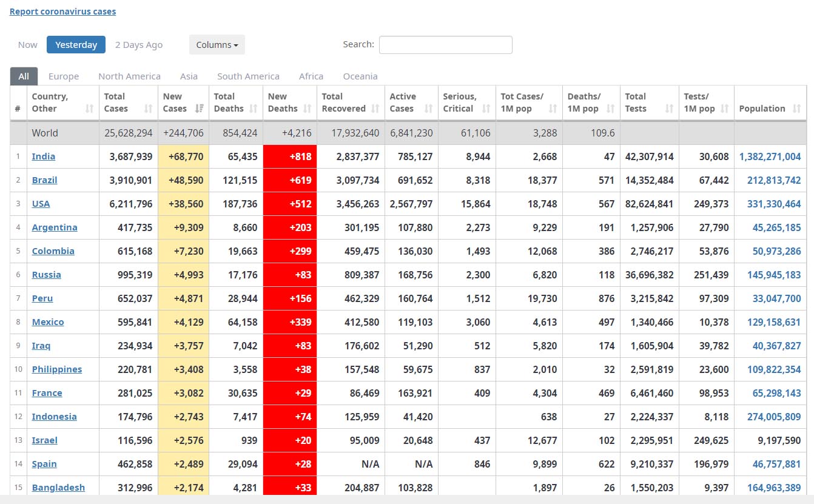Show data from 2 Days Ago

click(x=139, y=45)
